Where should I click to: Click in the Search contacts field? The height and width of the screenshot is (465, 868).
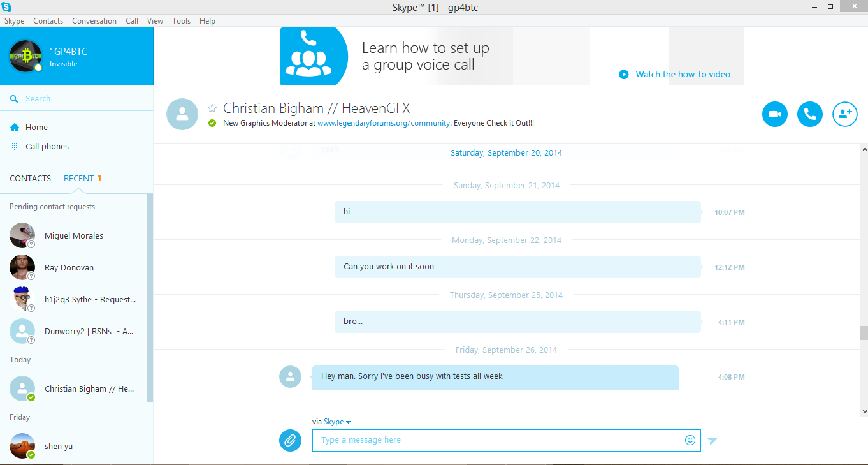(x=76, y=99)
